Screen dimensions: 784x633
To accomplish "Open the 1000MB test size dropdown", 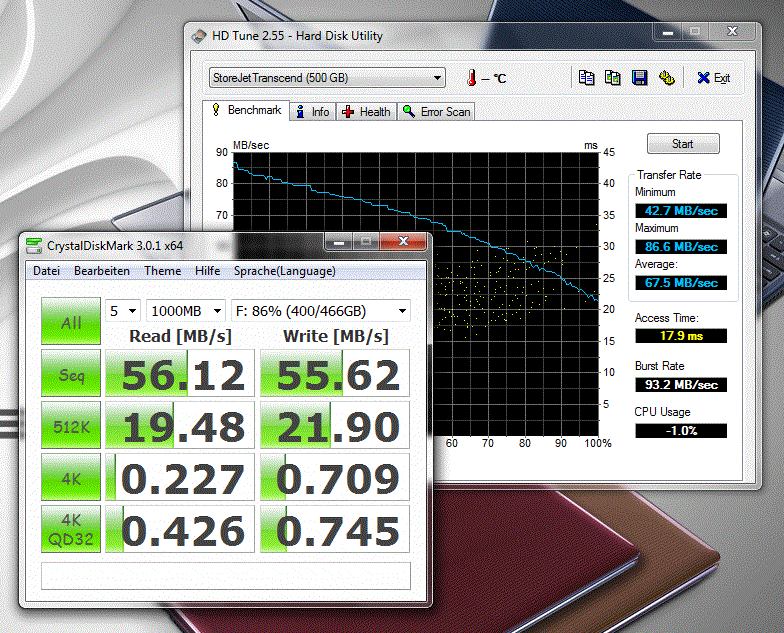I will click(186, 311).
